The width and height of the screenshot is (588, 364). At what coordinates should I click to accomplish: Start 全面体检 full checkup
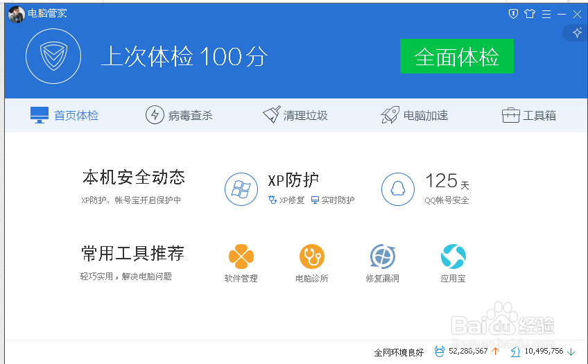[456, 56]
